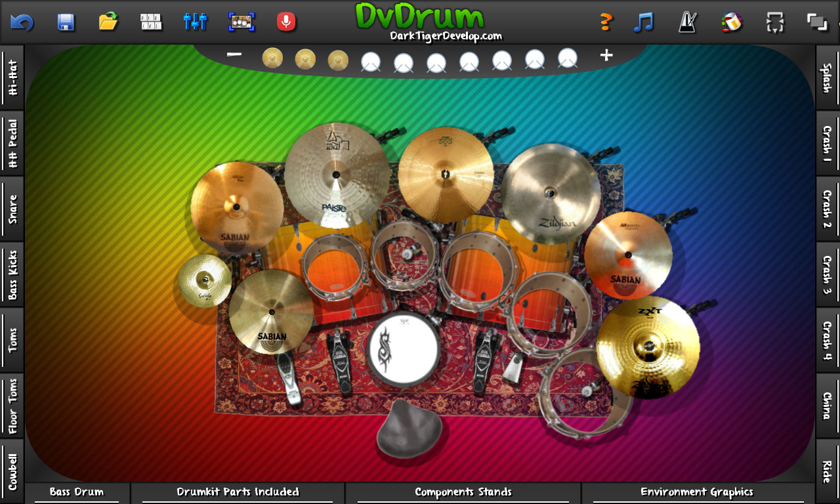Open the Crash 4 tab
The height and width of the screenshot is (504, 840).
pos(828,340)
